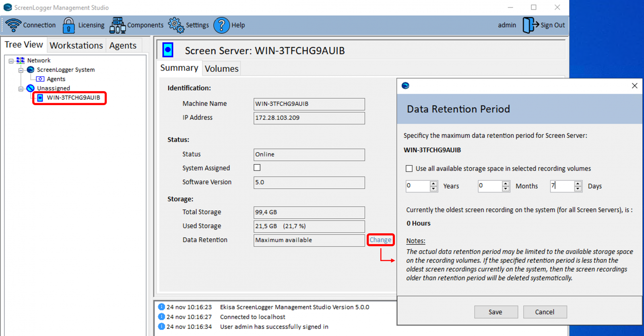
Task: Click the Help question mark icon
Action: (221, 25)
